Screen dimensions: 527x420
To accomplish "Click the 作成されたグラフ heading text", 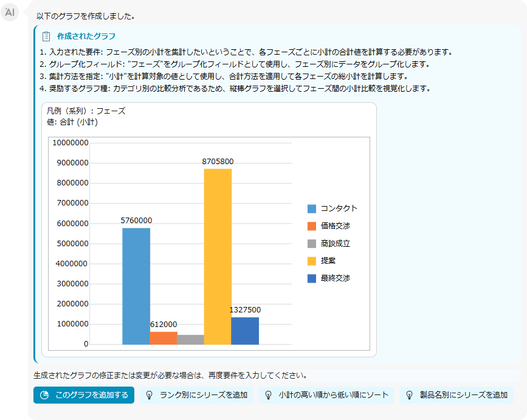I will click(86, 36).
